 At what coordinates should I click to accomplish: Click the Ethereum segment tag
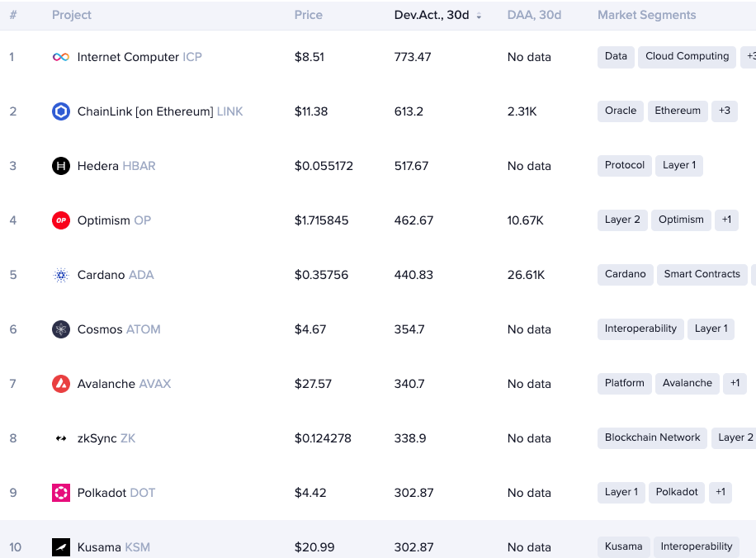678,111
